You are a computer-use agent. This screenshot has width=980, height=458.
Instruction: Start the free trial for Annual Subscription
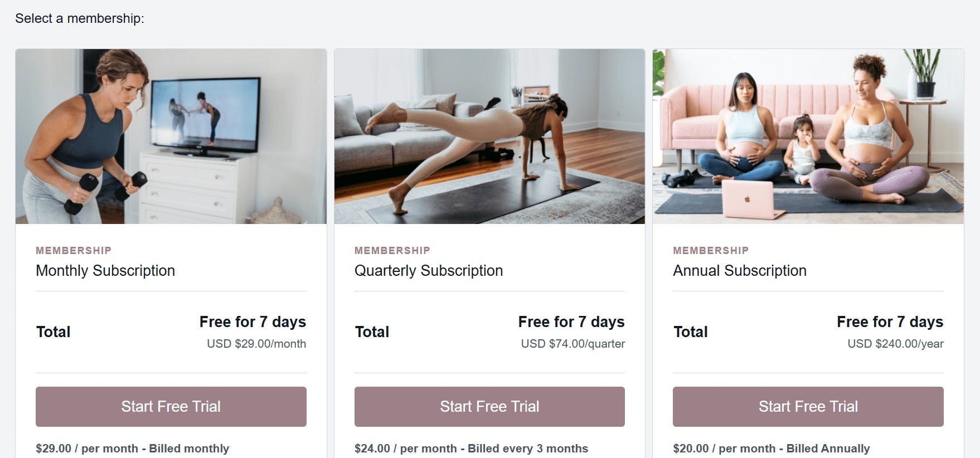808,407
